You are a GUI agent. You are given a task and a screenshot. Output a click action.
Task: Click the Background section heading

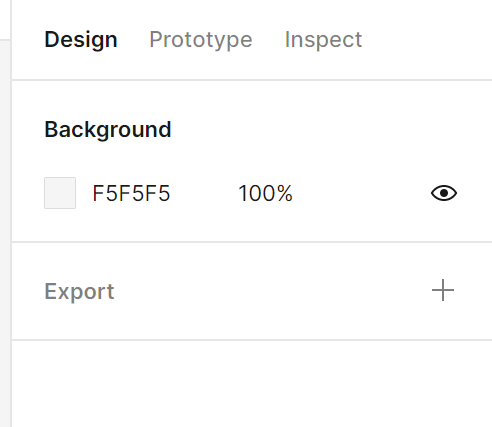pos(108,129)
